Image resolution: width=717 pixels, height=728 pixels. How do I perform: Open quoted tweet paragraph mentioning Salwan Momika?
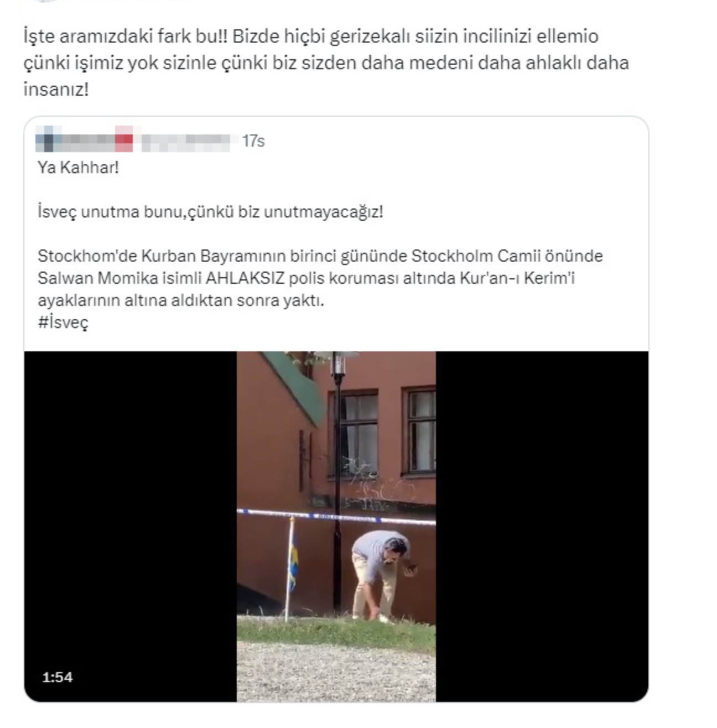pos(320,278)
